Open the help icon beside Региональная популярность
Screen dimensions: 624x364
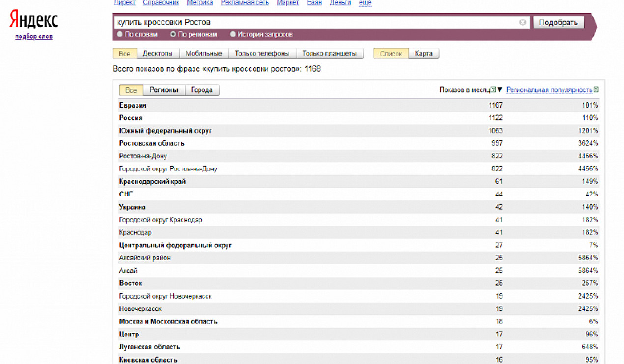point(596,90)
